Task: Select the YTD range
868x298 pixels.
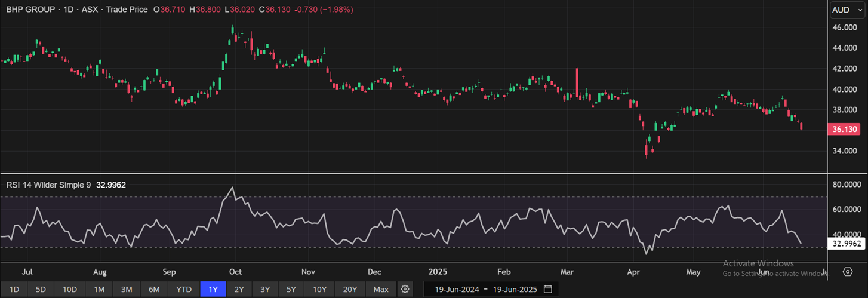Action: [184, 290]
